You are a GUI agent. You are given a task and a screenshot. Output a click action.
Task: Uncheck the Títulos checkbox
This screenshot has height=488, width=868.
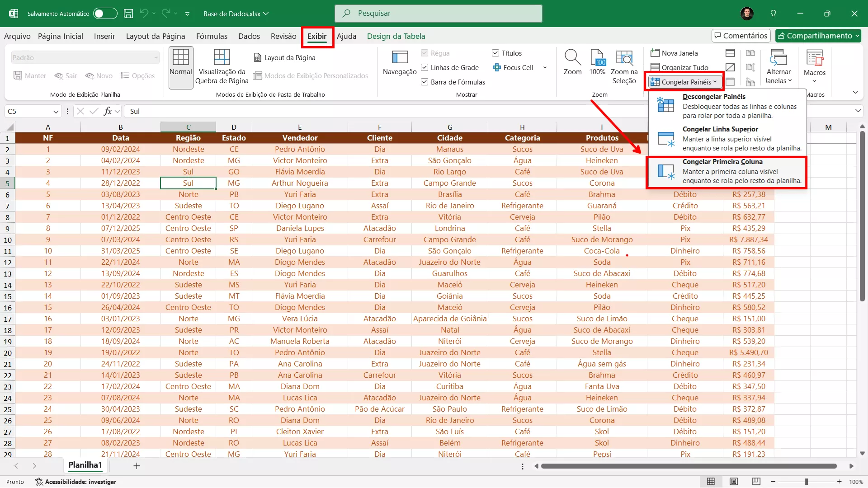pyautogui.click(x=495, y=53)
